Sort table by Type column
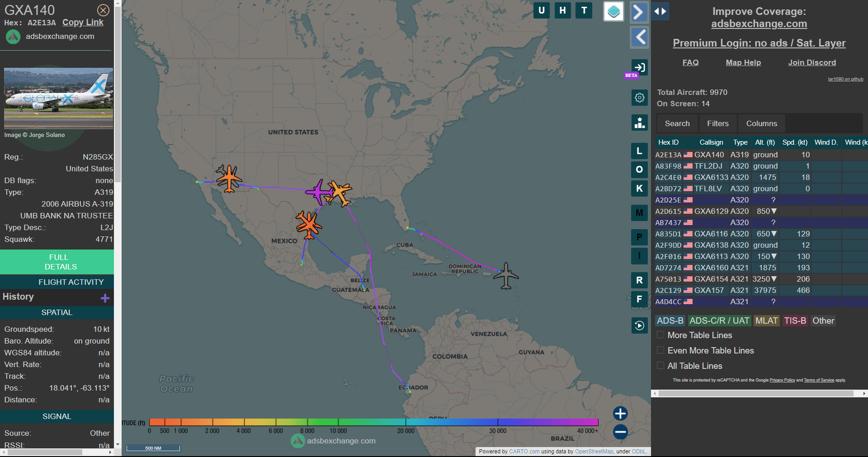 [x=740, y=142]
